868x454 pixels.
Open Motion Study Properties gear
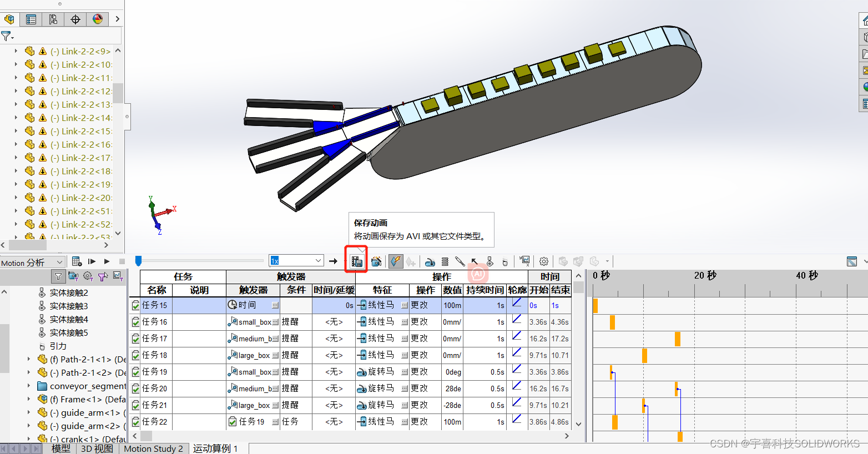[x=544, y=261]
